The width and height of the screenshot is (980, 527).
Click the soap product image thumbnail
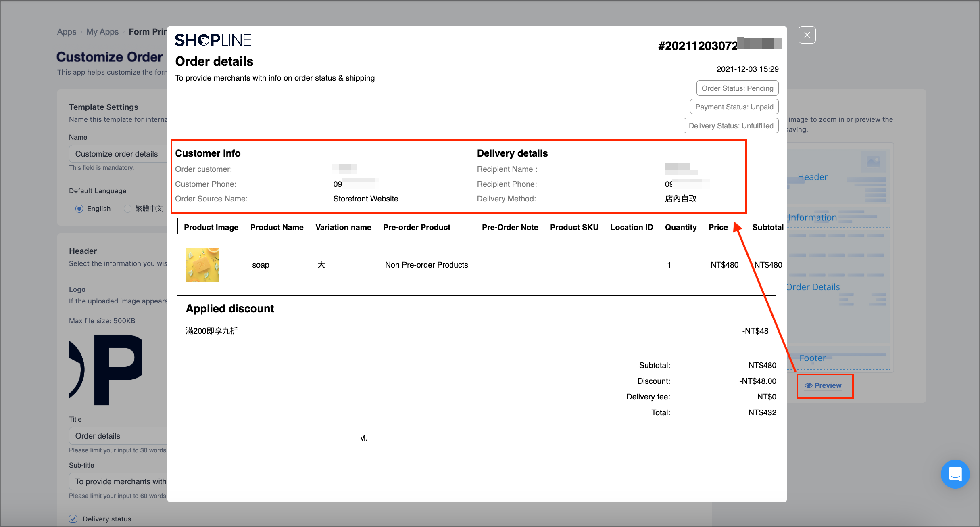tap(202, 265)
